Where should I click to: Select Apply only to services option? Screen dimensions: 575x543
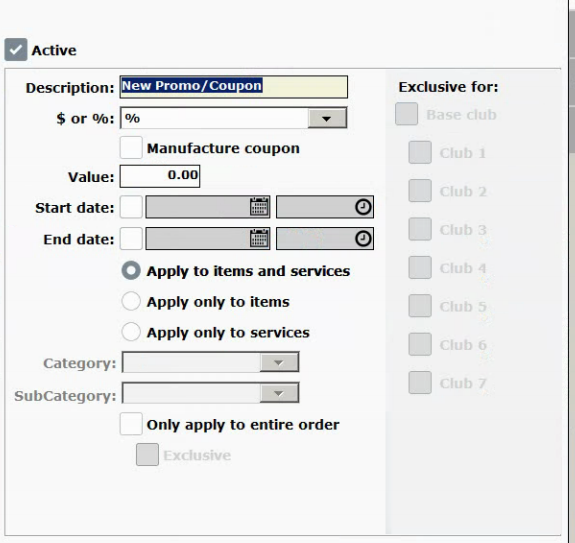pos(131,332)
